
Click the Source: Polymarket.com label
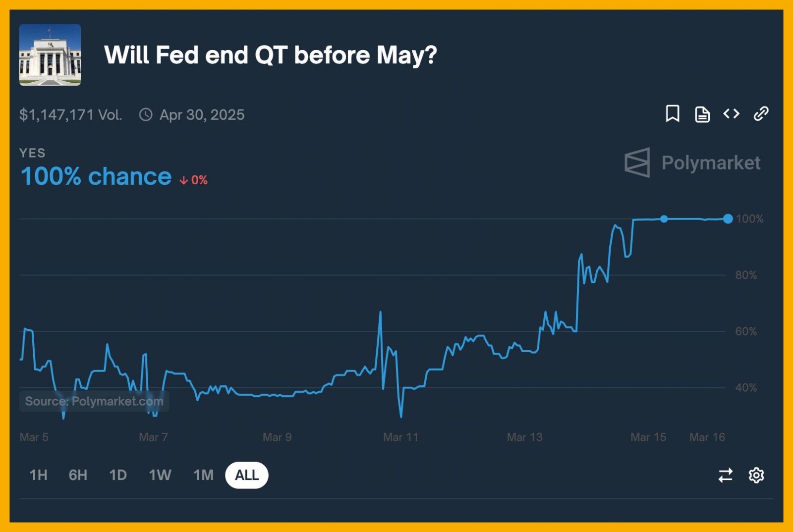click(x=94, y=401)
